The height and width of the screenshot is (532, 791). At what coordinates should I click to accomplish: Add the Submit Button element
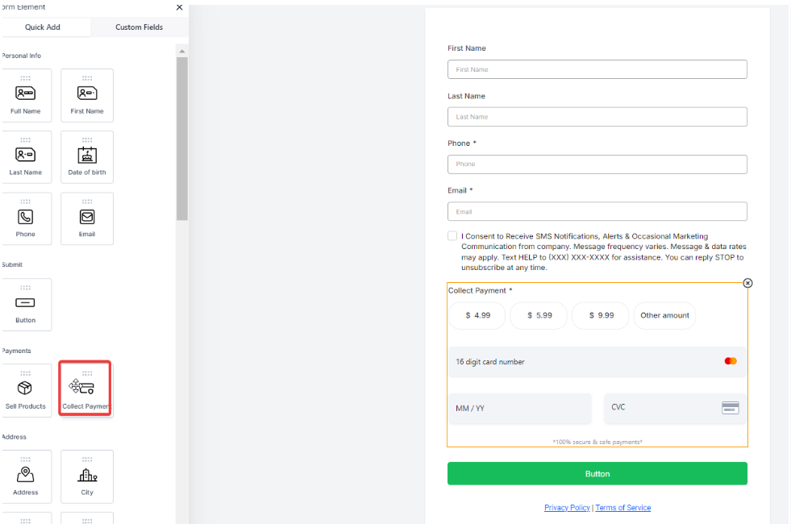[26, 305]
